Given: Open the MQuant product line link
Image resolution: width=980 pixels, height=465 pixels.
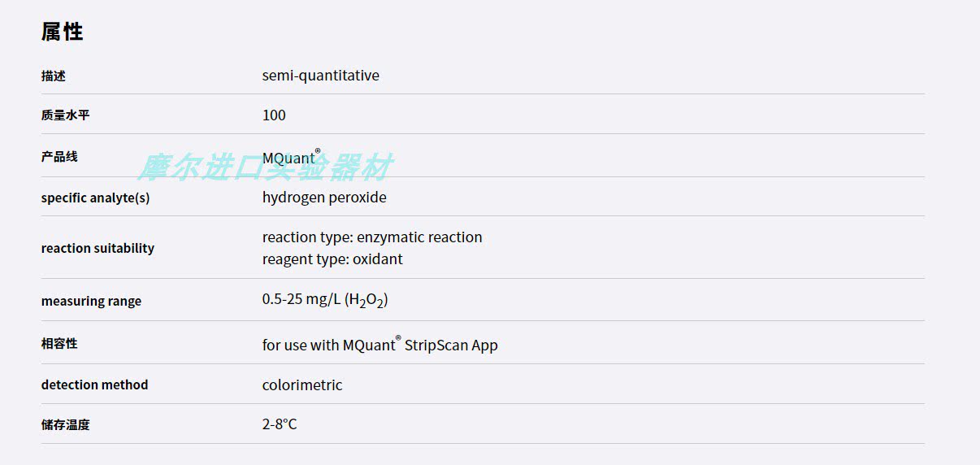Looking at the screenshot, I should pos(291,157).
